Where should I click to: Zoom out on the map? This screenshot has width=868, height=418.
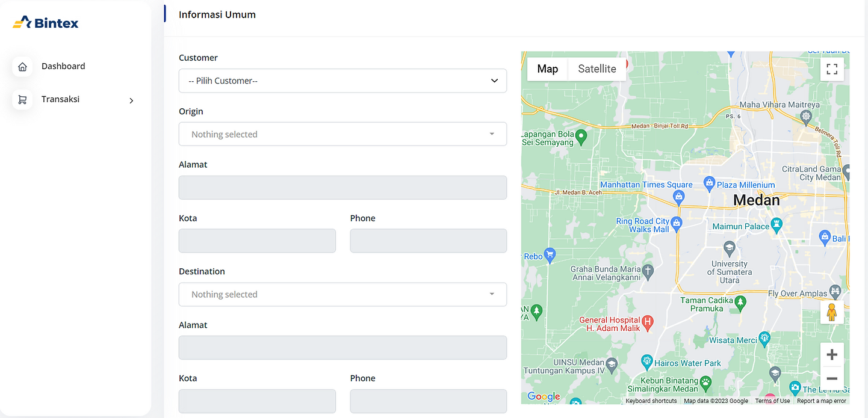point(832,378)
